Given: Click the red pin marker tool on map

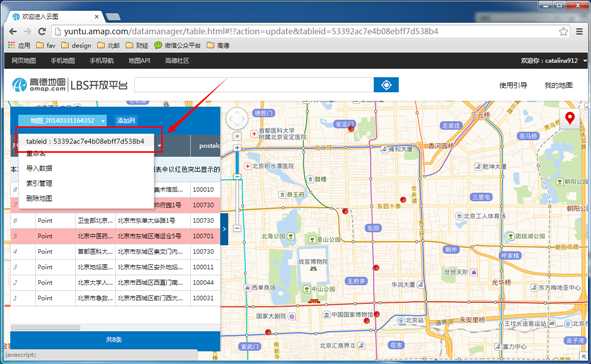Looking at the screenshot, I should 570,118.
